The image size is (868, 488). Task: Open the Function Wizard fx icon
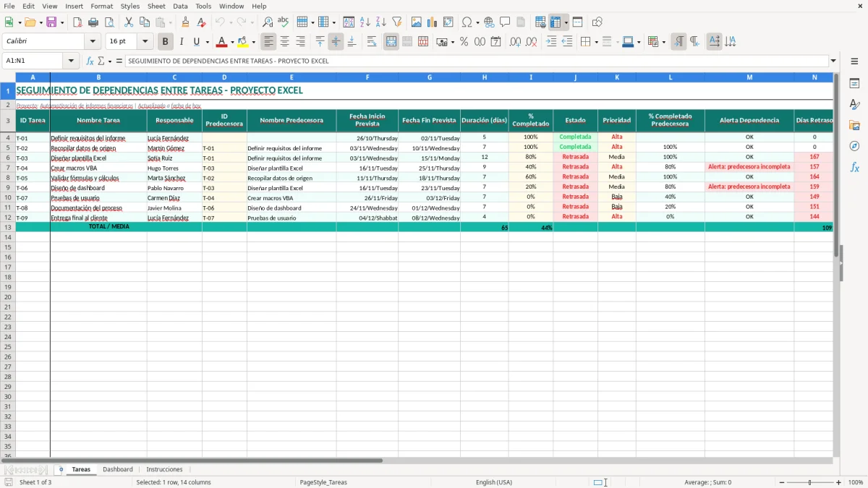click(x=90, y=61)
